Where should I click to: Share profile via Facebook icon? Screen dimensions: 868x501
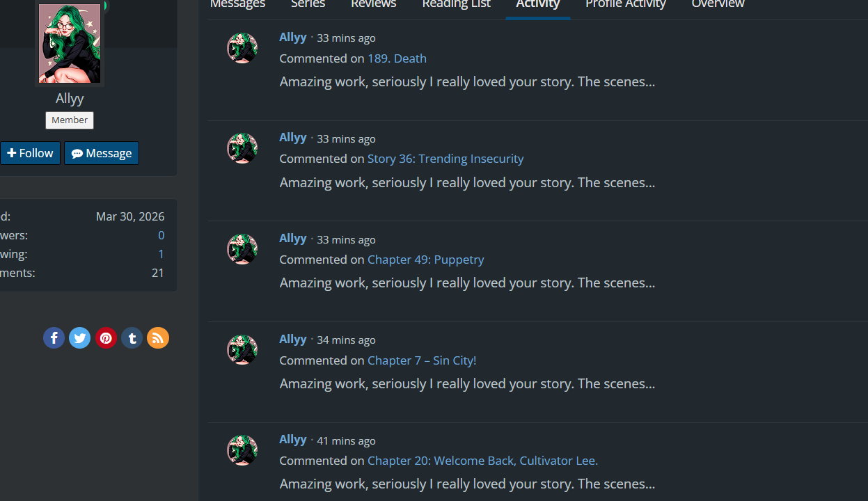54,338
